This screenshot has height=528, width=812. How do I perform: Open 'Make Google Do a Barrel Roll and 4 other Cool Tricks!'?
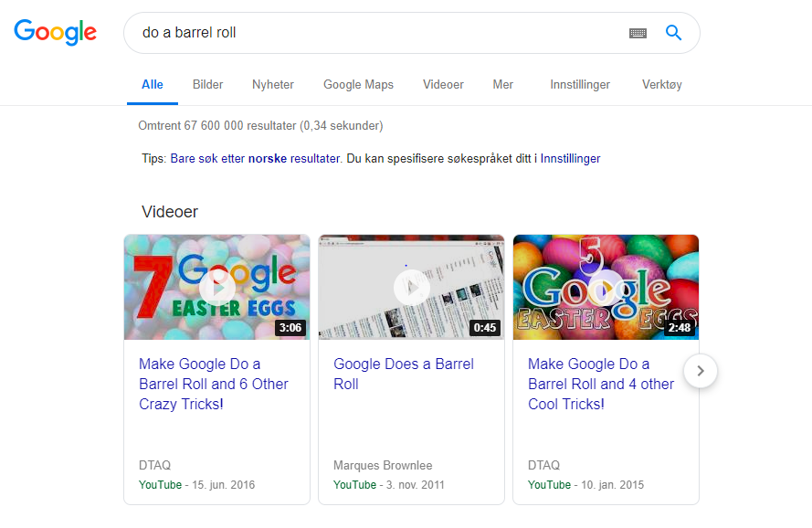[601, 384]
